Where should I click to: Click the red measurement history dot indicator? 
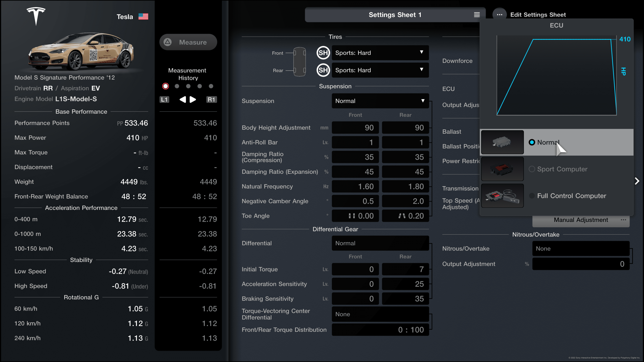coord(165,86)
